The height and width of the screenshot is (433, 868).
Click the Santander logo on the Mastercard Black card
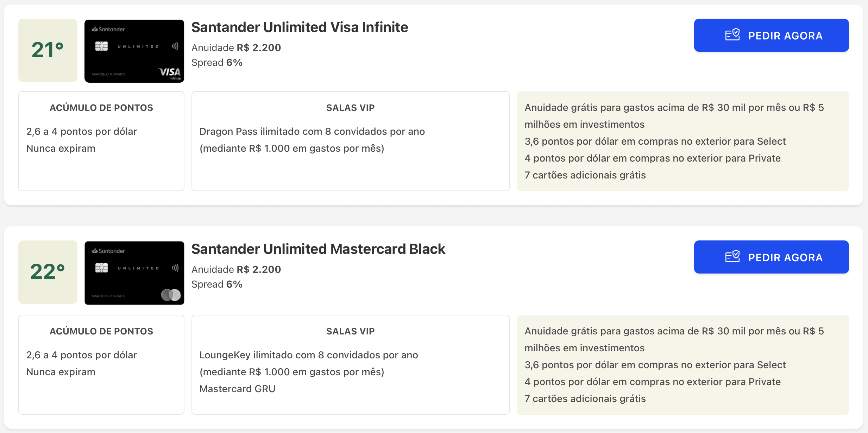point(94,251)
